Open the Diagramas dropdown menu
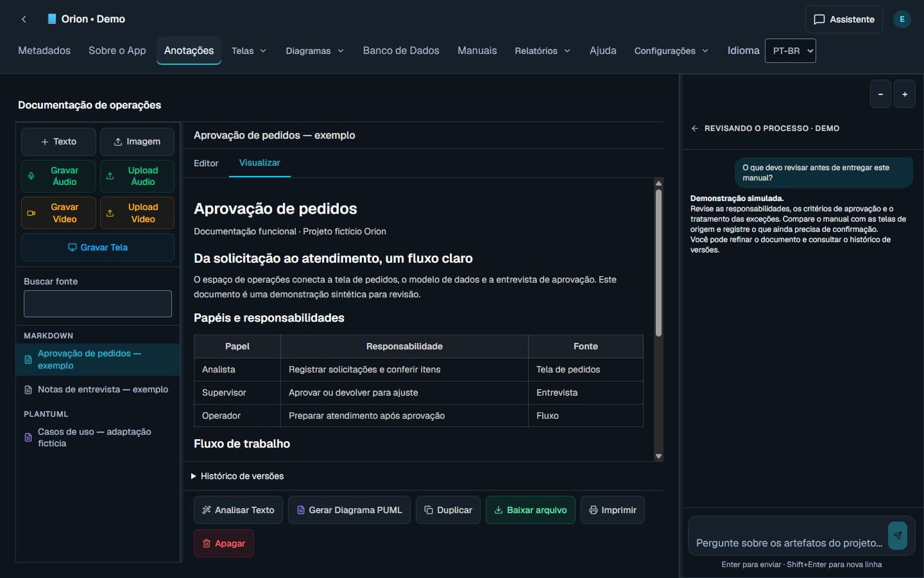The height and width of the screenshot is (578, 924). (314, 51)
